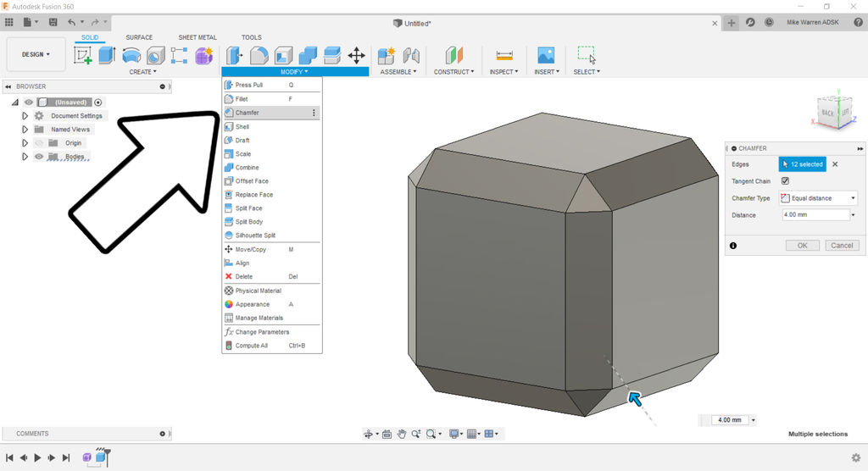This screenshot has height=471, width=868.
Task: Expand the Origin tree node
Action: click(x=25, y=143)
